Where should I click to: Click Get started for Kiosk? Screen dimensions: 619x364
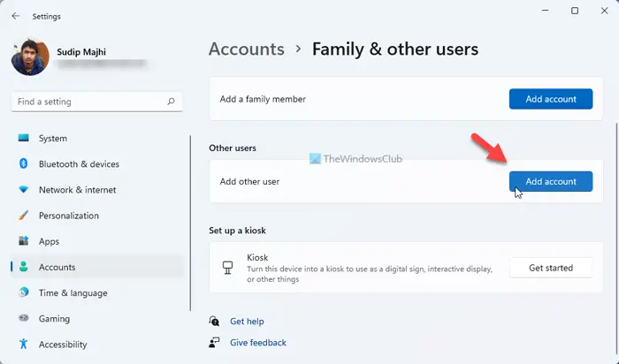pyautogui.click(x=551, y=268)
